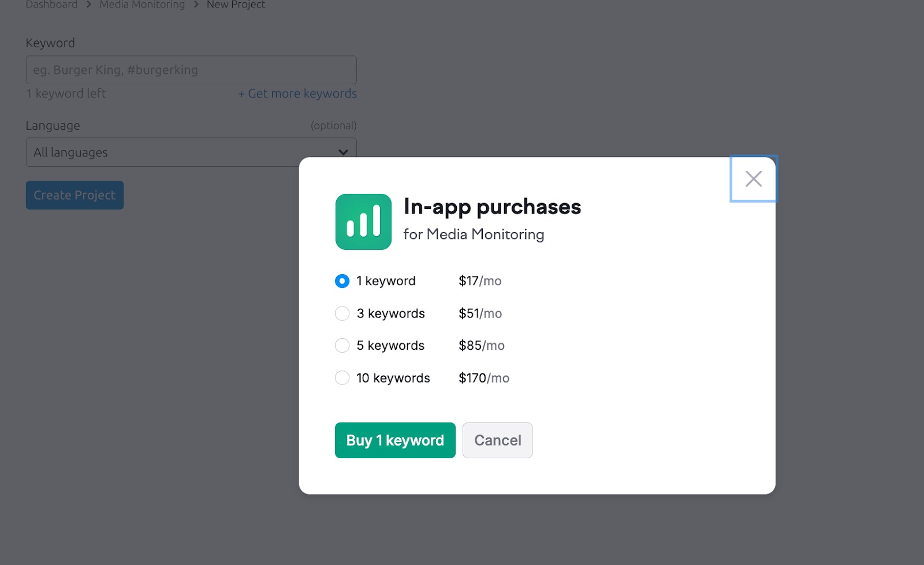Click the $51/mo price text

[480, 313]
